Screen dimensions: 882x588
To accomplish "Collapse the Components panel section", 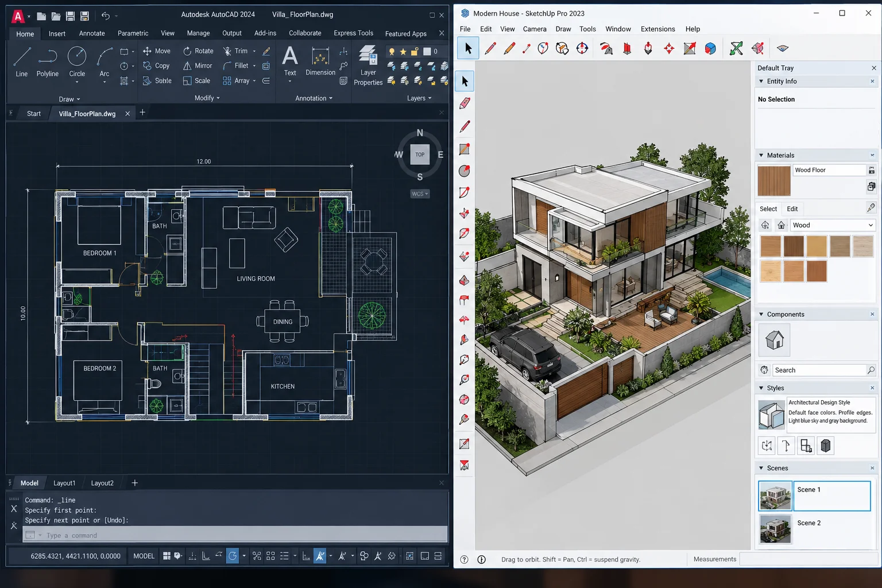I will [761, 315].
